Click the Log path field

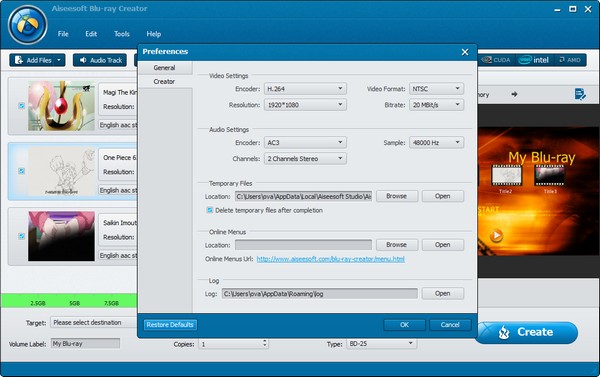click(x=320, y=294)
